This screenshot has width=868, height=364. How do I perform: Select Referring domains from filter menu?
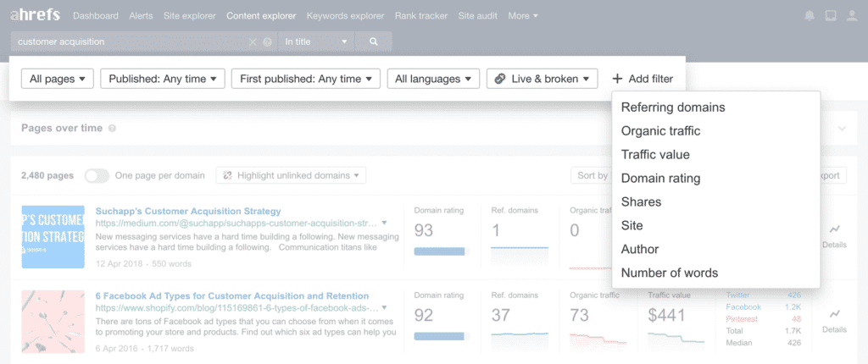[672, 108]
